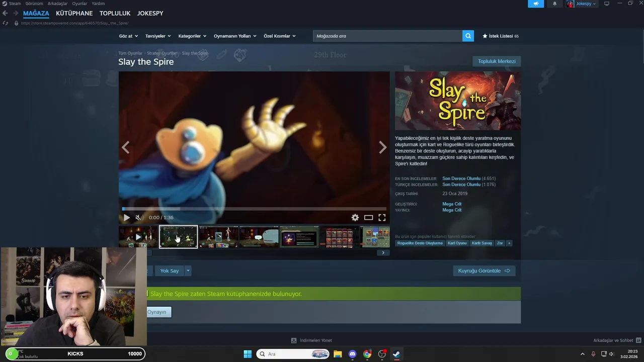644x362 pixels.
Task: Open the JOKESPY profile tab
Action: click(x=150, y=13)
